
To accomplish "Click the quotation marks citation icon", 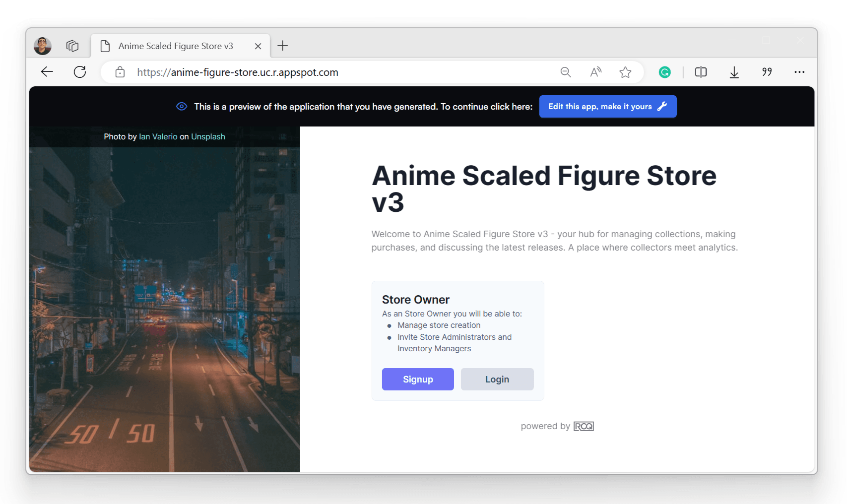I will click(767, 72).
